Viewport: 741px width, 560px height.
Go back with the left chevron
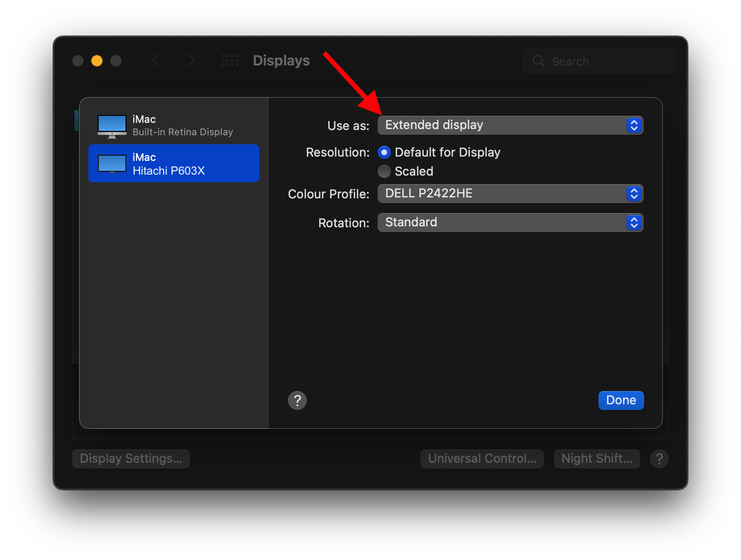(155, 60)
